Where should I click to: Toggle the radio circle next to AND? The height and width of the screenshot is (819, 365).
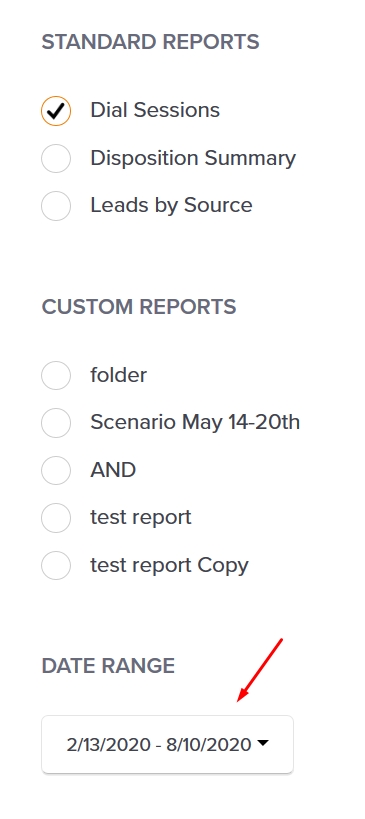click(56, 470)
